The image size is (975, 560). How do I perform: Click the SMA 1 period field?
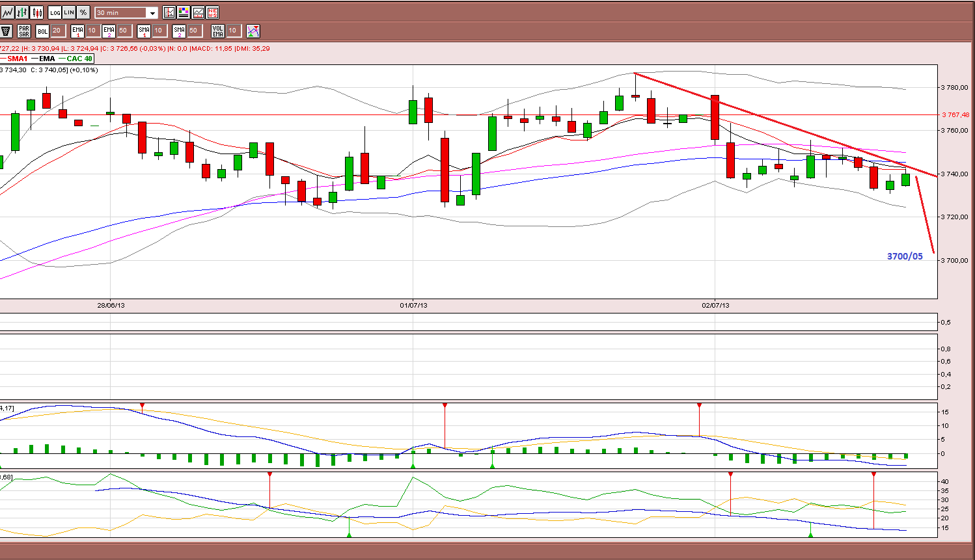coord(159,31)
